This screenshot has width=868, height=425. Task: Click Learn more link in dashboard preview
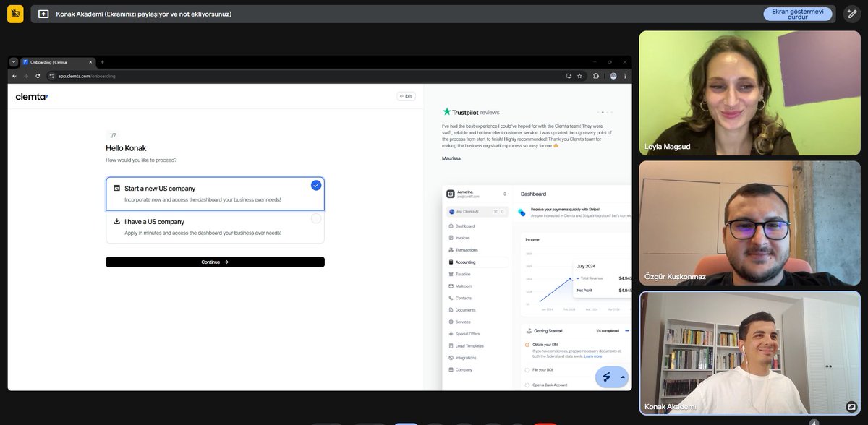point(593,356)
